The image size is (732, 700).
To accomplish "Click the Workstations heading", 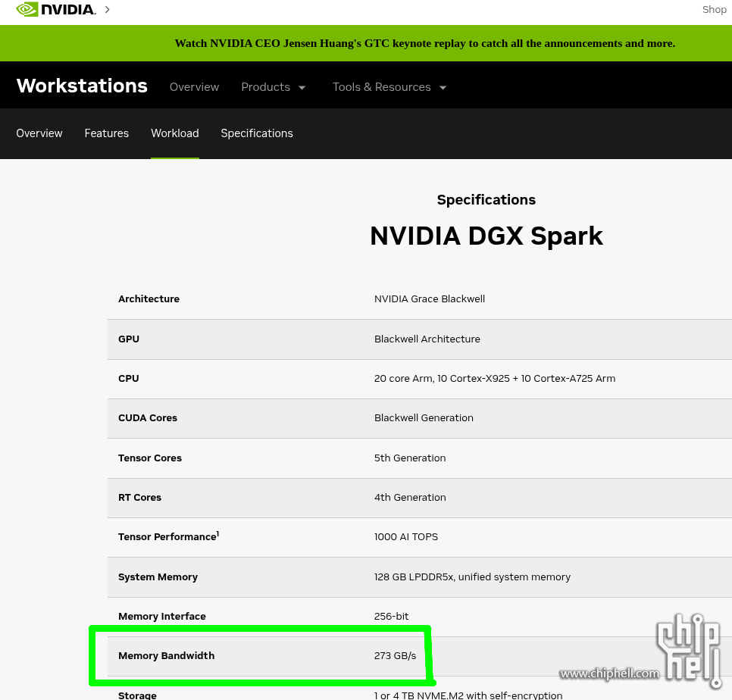I will [x=82, y=86].
